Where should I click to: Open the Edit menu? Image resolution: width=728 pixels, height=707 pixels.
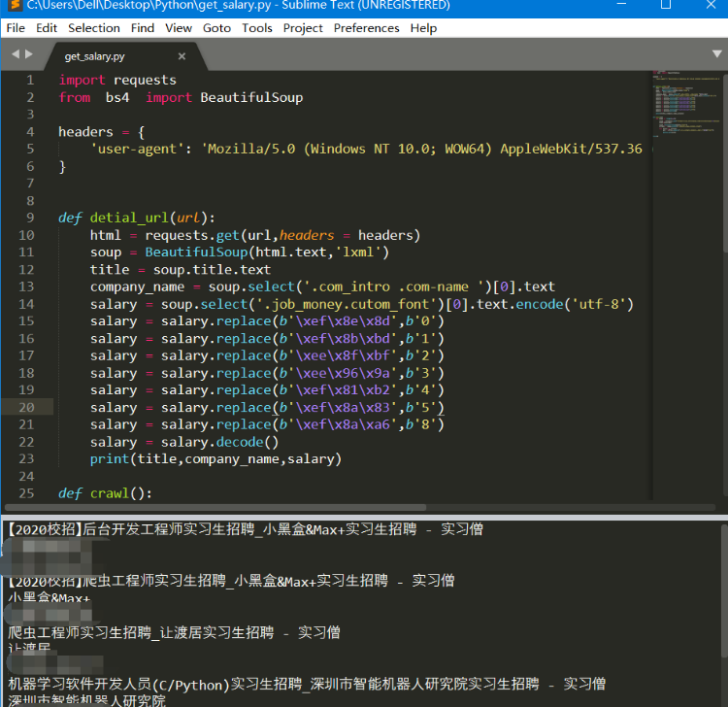click(47, 28)
